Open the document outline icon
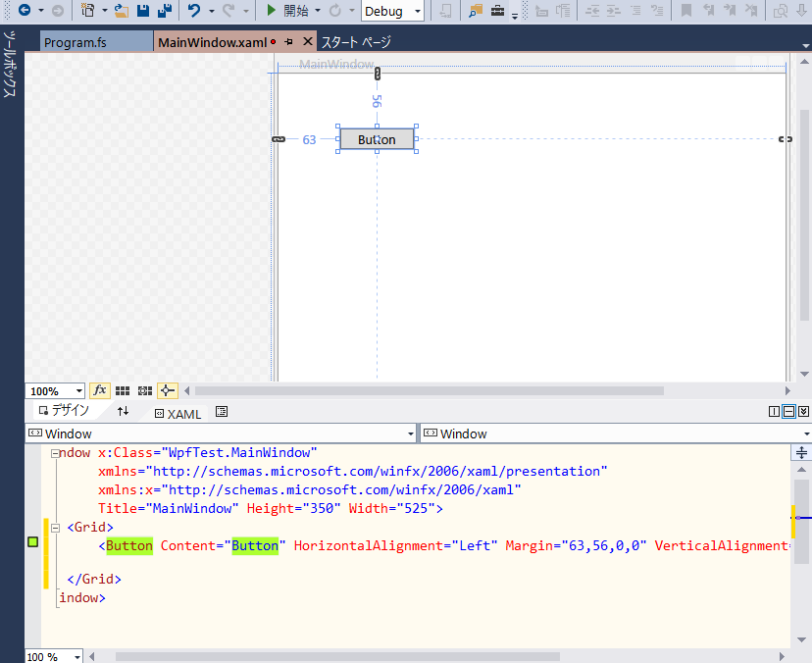 (222, 412)
